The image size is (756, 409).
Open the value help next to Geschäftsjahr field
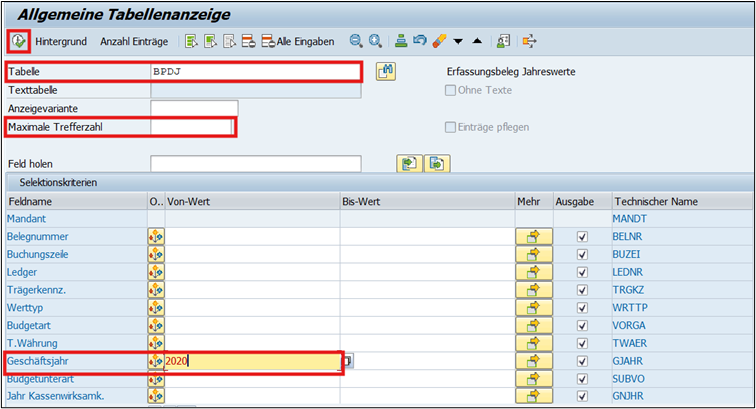pyautogui.click(x=348, y=361)
